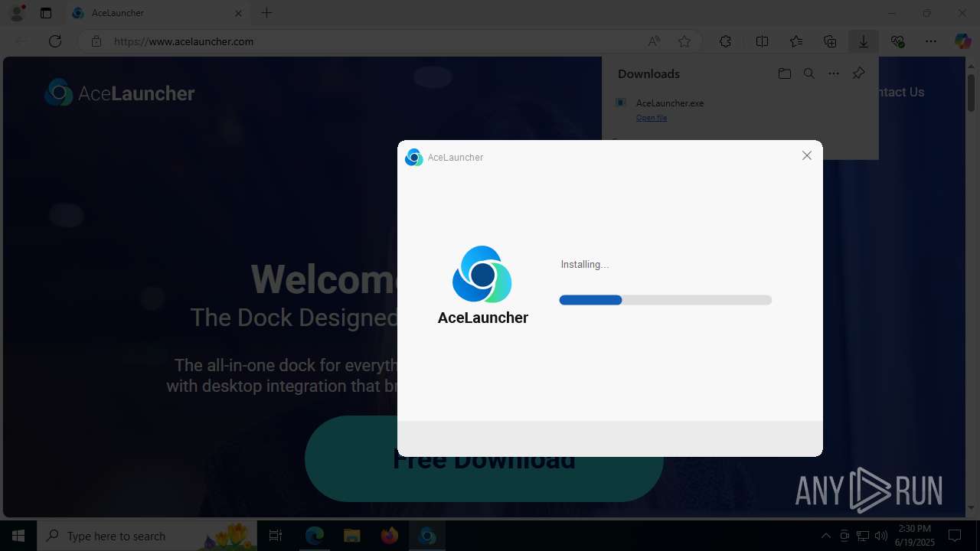The image size is (980, 551).
Task: Close the AceLauncher installer dialog
Action: 807,155
